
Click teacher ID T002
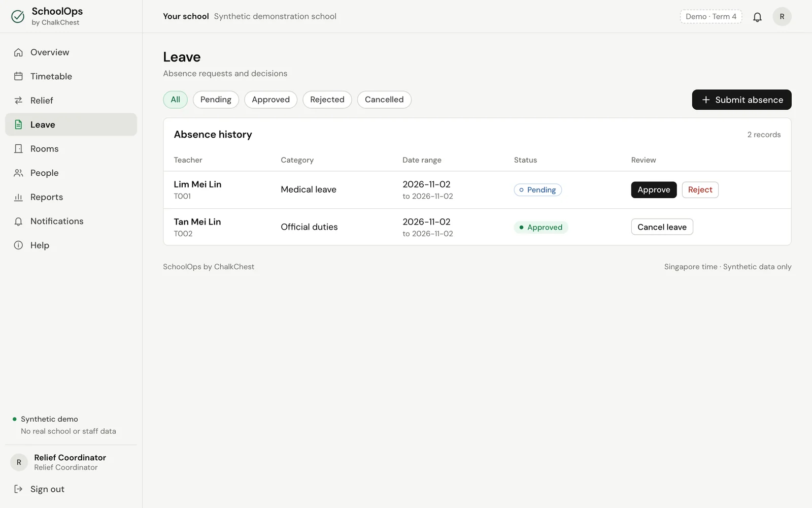tap(183, 234)
